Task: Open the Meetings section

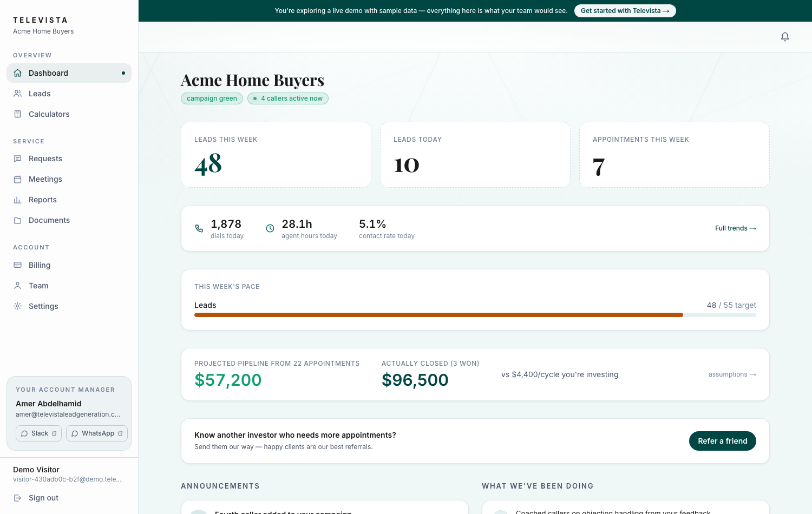Action: pos(69,179)
